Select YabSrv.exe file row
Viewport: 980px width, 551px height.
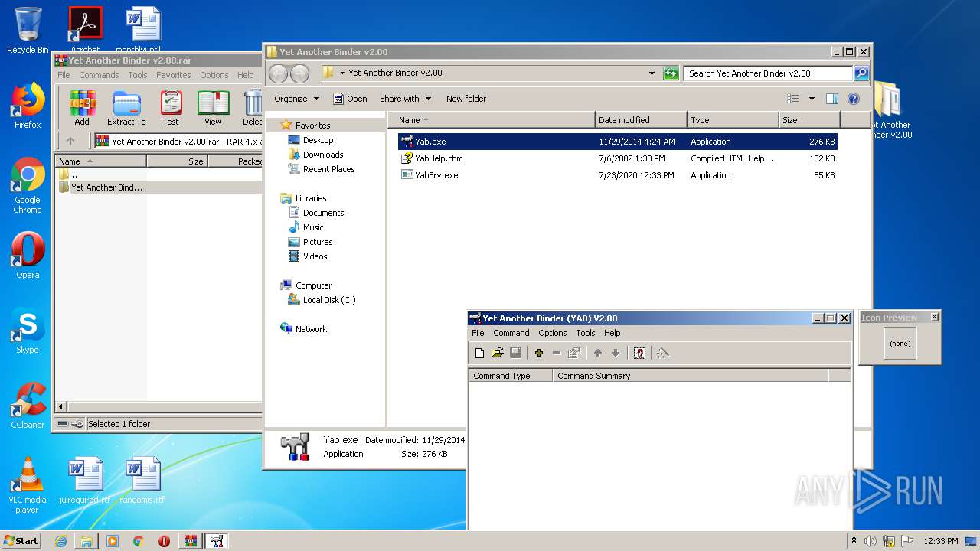click(618, 175)
